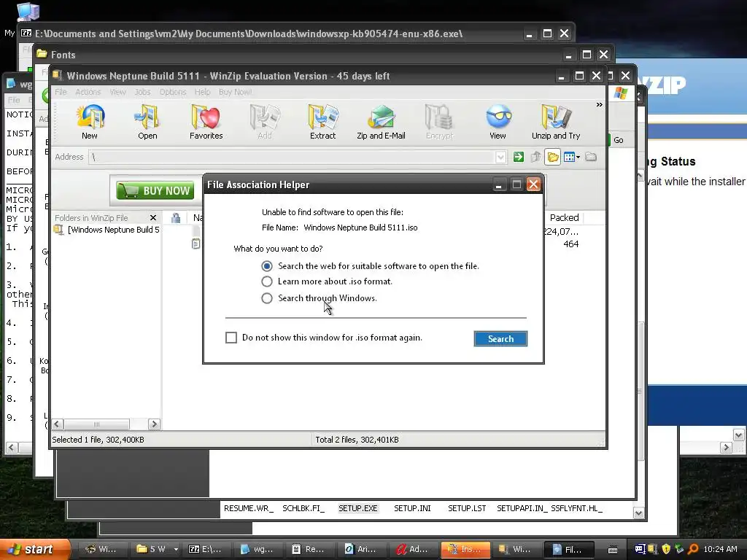Expand the toolbar overflow chevron

click(x=599, y=105)
